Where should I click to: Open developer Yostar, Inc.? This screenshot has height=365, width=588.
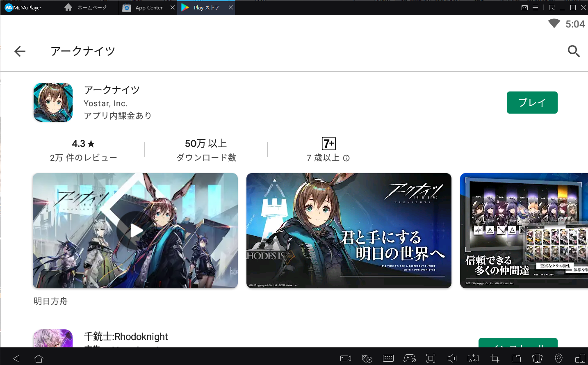[x=106, y=103]
